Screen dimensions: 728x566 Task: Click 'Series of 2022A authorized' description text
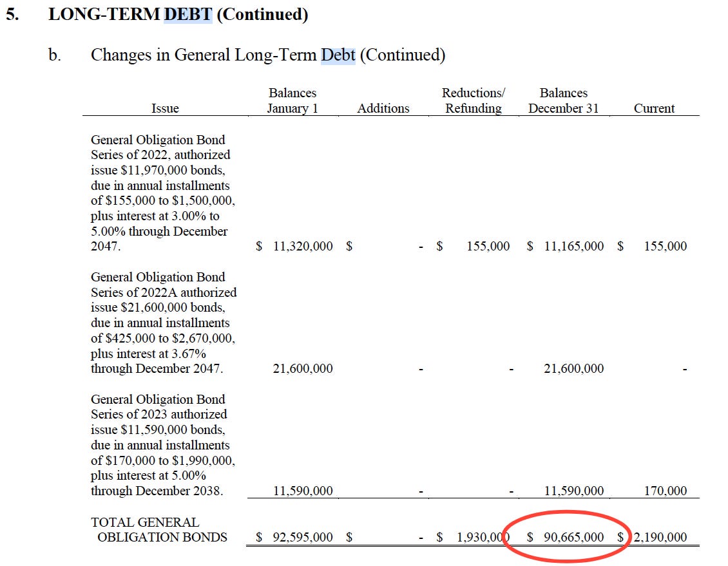(164, 292)
